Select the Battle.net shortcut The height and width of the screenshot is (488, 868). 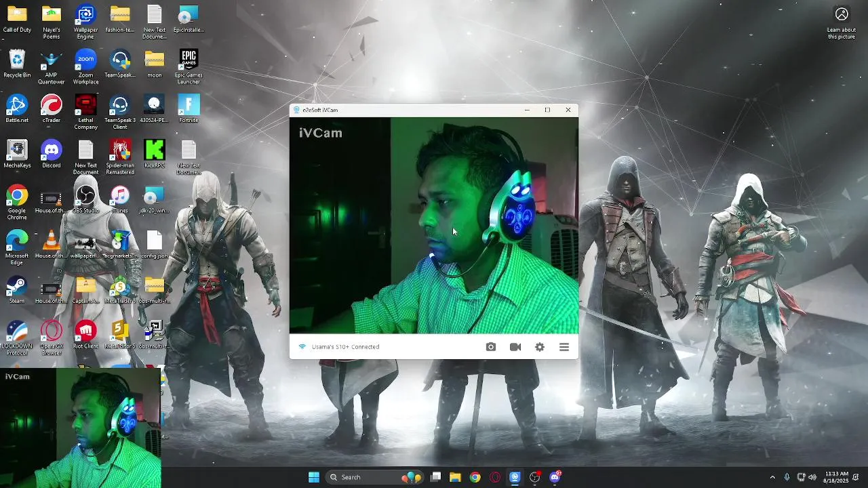17,110
